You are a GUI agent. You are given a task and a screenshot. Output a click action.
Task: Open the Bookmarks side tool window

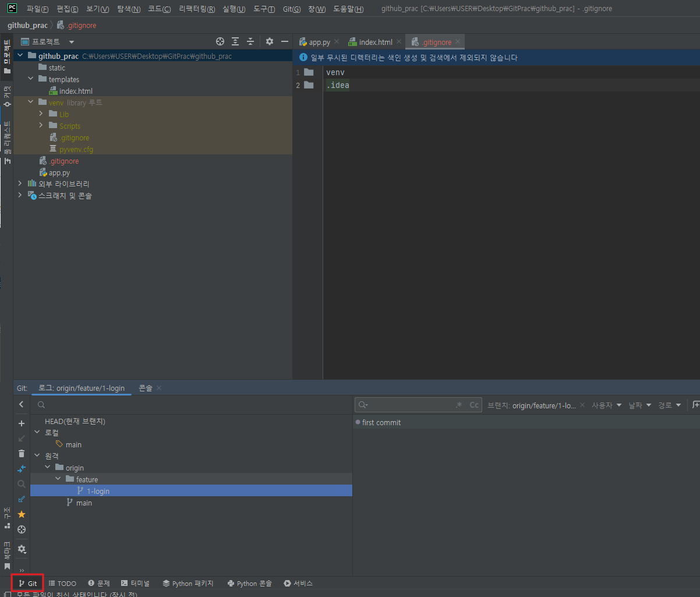point(7,555)
